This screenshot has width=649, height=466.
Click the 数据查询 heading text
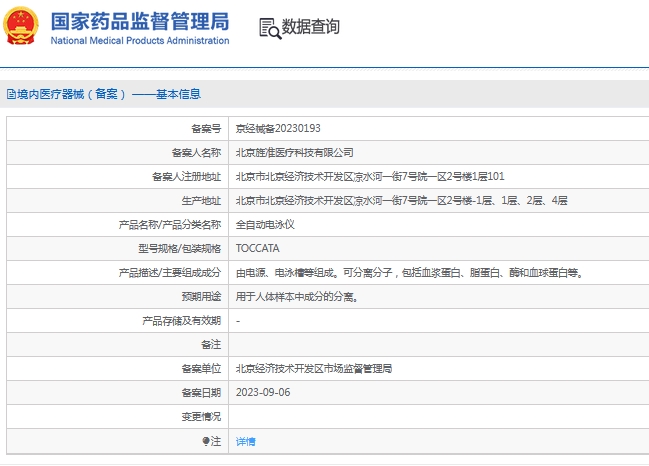point(310,27)
